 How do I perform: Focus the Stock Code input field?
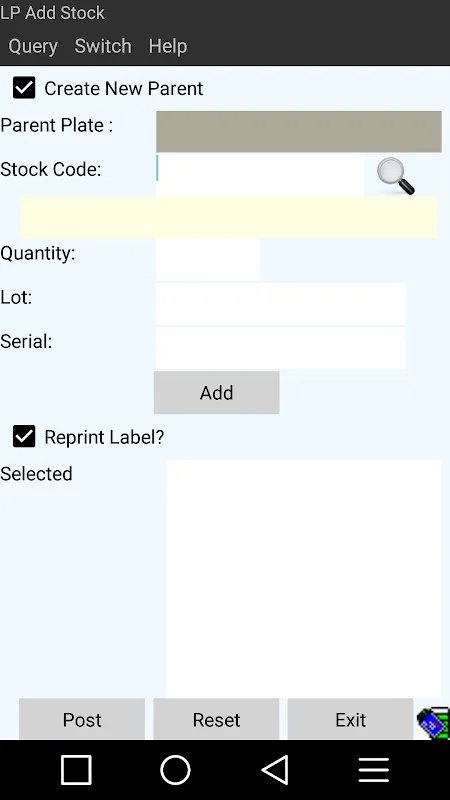260,175
